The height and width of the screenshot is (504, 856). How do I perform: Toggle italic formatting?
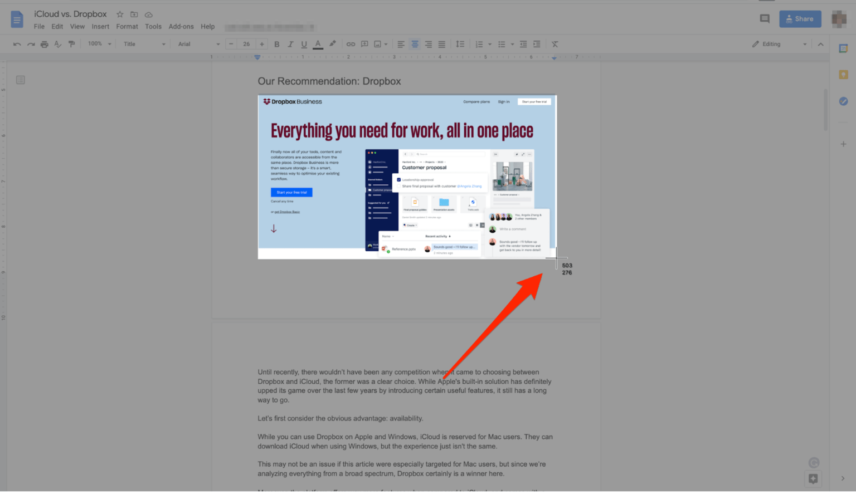pos(290,44)
